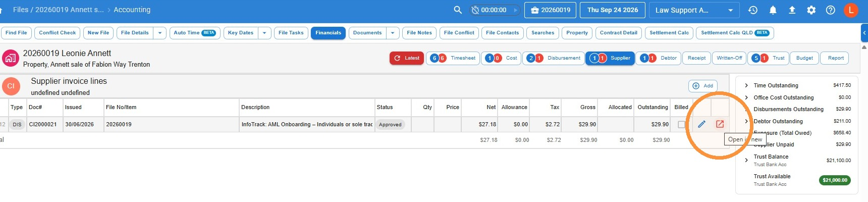This screenshot has height=202, width=868.
Task: Open the Key Dates dropdown arrow
Action: [264, 33]
